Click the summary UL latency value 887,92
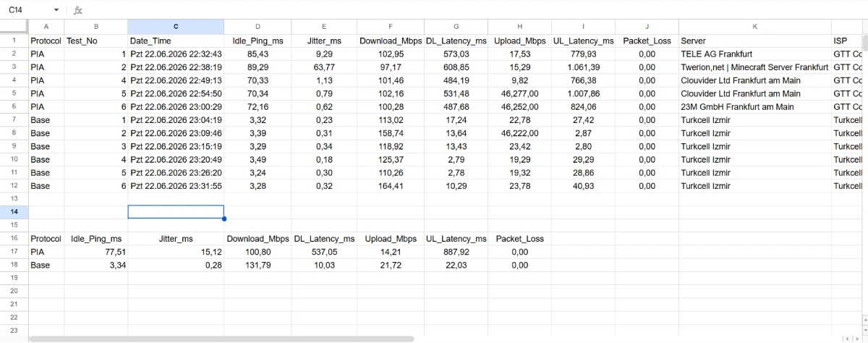 [x=456, y=252]
